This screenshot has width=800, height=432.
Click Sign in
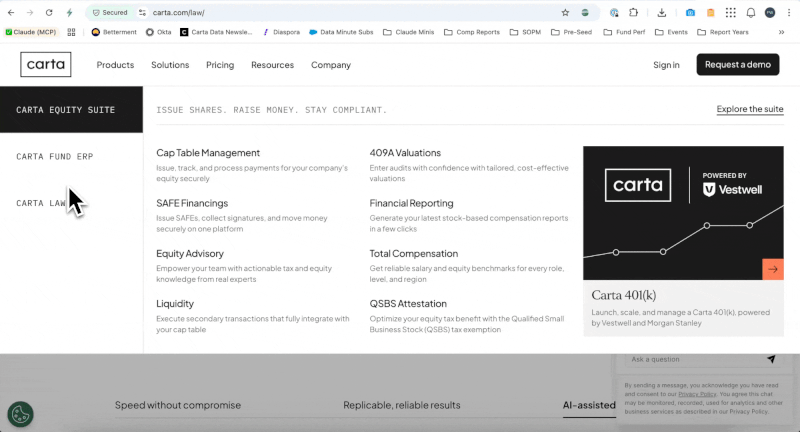tap(666, 65)
